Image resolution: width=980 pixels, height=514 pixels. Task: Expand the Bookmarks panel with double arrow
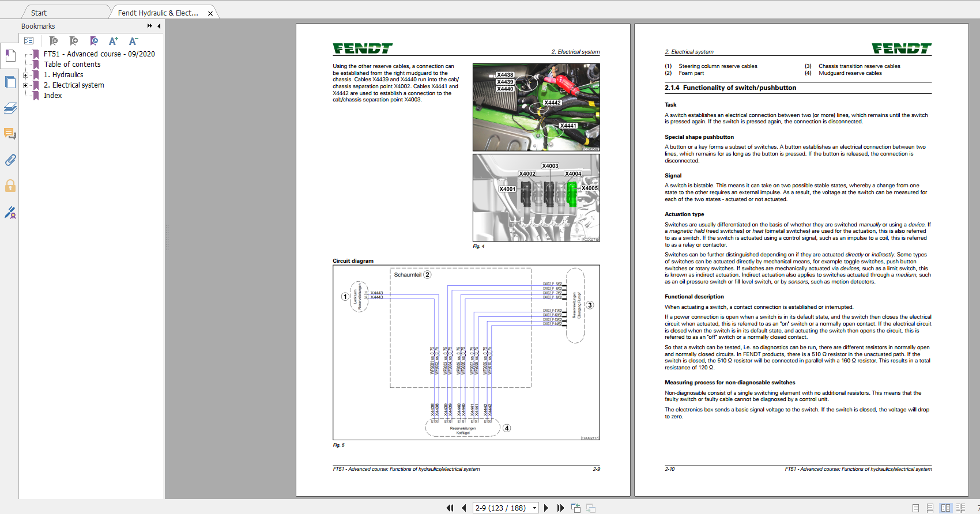click(150, 26)
